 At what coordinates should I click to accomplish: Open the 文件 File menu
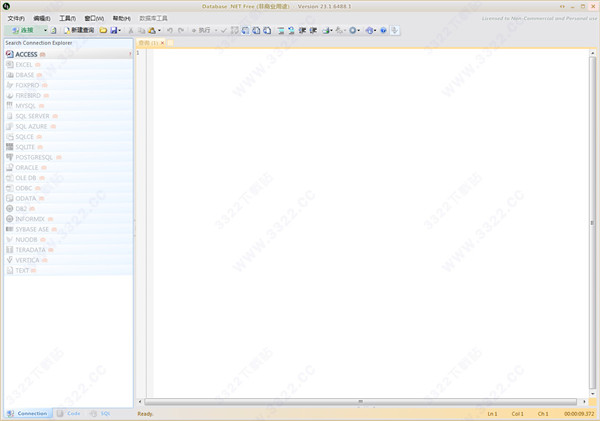(16, 18)
